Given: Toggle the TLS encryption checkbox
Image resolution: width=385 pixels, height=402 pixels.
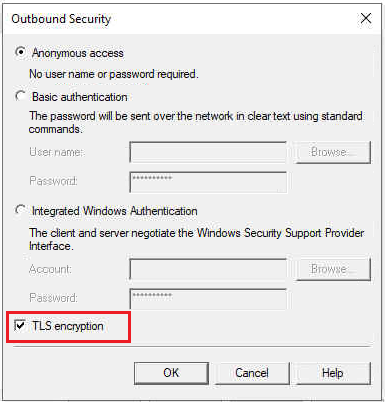Looking at the screenshot, I should click(x=20, y=325).
